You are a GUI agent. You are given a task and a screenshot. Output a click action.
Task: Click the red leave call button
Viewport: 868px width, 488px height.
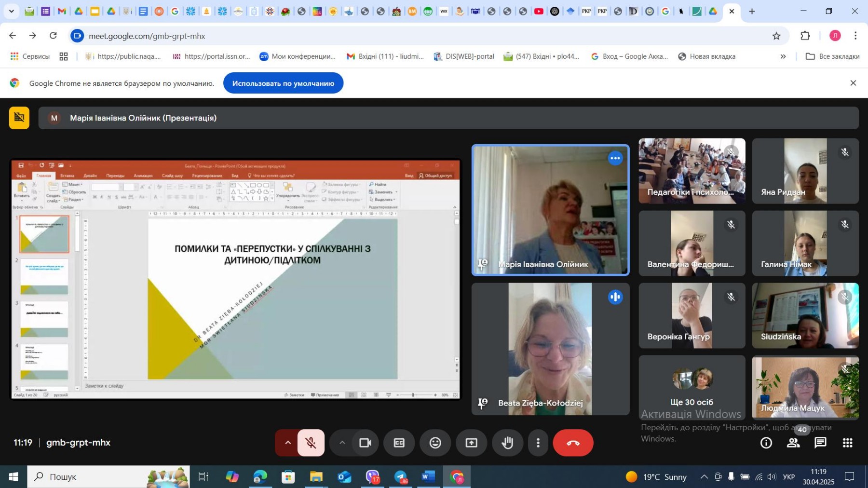573,443
